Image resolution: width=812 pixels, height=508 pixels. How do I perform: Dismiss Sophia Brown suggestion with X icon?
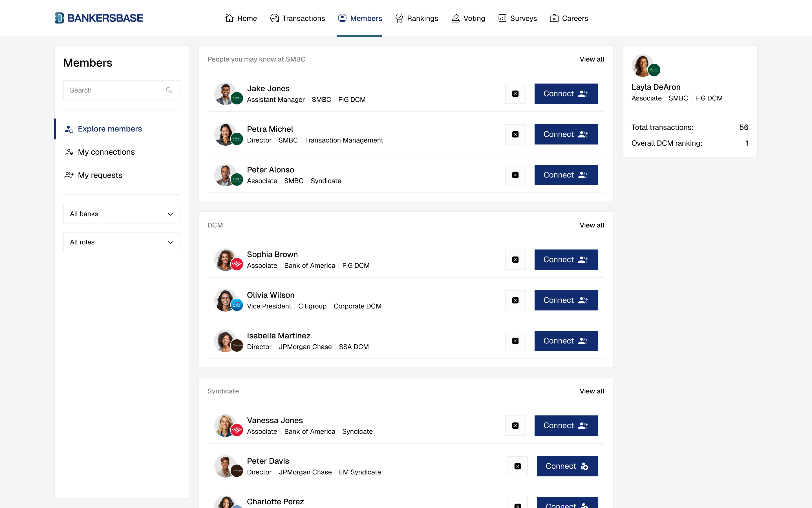pyautogui.click(x=515, y=260)
